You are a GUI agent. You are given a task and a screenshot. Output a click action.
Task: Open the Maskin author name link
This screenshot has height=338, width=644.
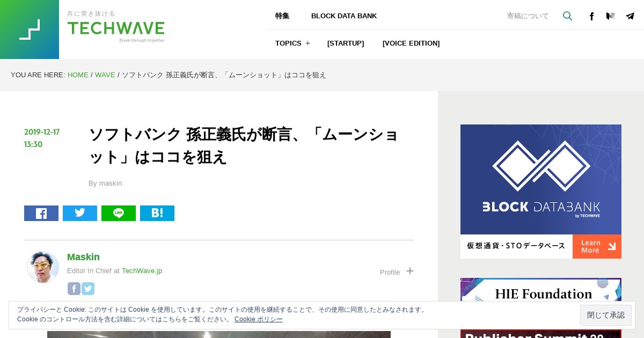pos(83,257)
